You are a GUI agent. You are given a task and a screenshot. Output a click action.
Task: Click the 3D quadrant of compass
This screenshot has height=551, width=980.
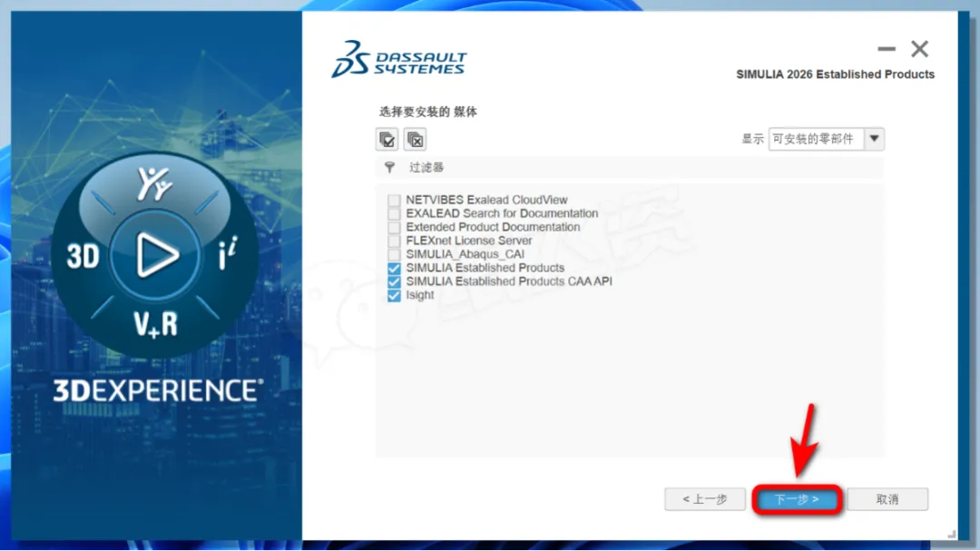[x=83, y=256]
